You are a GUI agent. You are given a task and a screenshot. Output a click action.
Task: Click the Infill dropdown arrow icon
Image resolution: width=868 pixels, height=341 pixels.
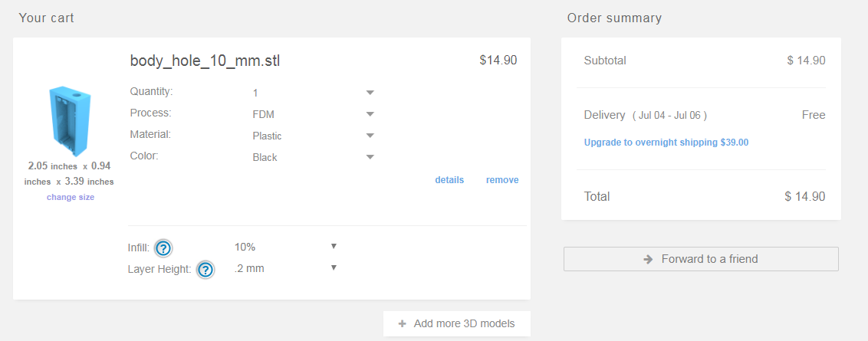334,247
